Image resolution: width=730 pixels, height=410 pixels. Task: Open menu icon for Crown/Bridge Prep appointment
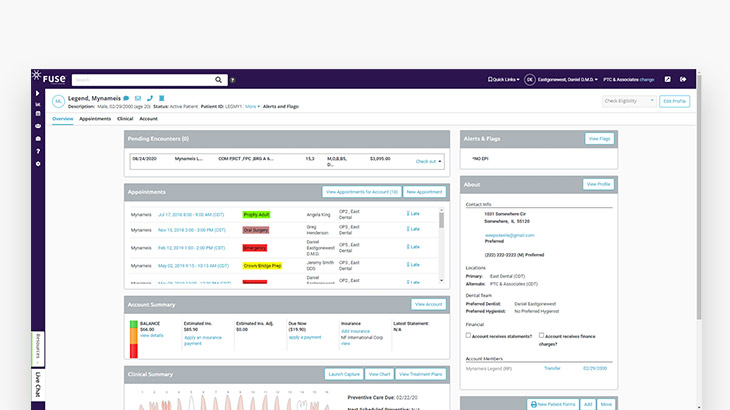click(x=408, y=264)
